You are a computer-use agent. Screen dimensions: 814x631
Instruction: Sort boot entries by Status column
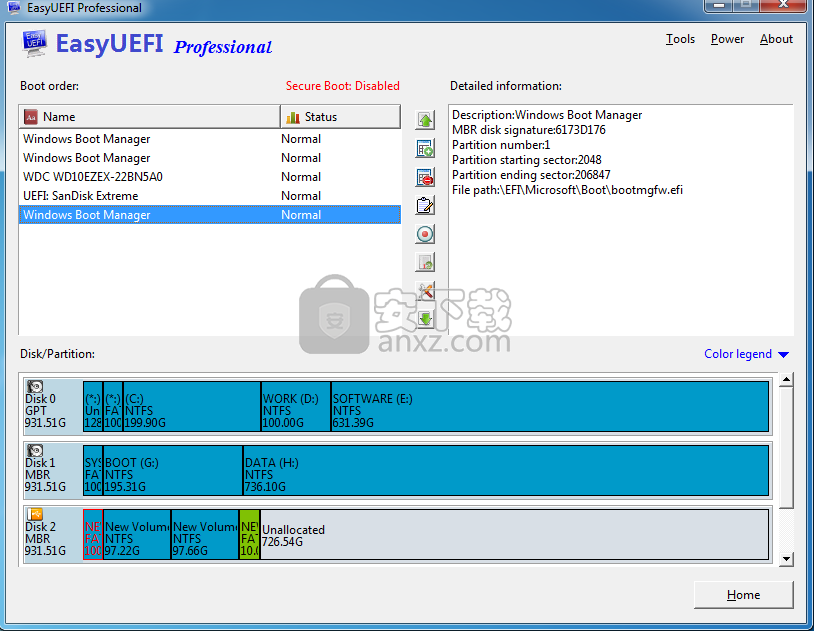click(x=341, y=117)
